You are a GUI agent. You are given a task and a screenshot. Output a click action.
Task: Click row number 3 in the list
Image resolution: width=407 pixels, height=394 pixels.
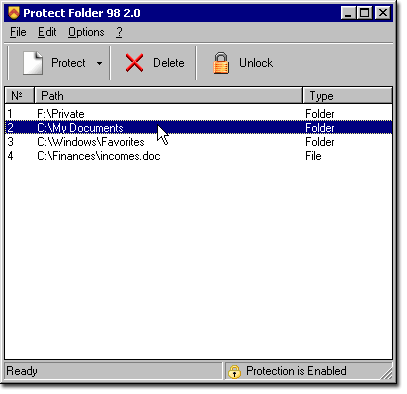[11, 142]
